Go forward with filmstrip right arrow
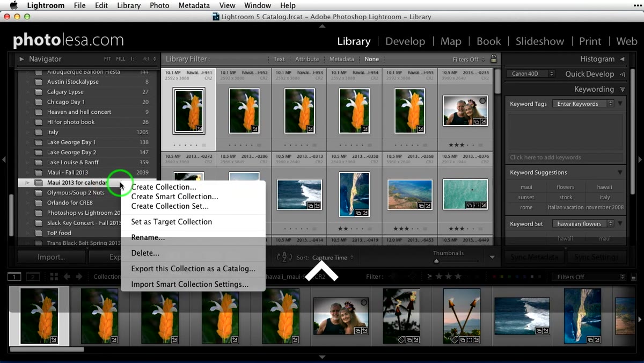This screenshot has height=363, width=644. click(x=79, y=277)
